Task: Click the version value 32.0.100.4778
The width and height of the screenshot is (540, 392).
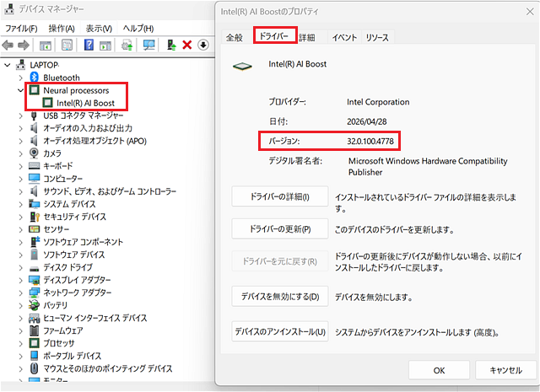Action: point(370,141)
